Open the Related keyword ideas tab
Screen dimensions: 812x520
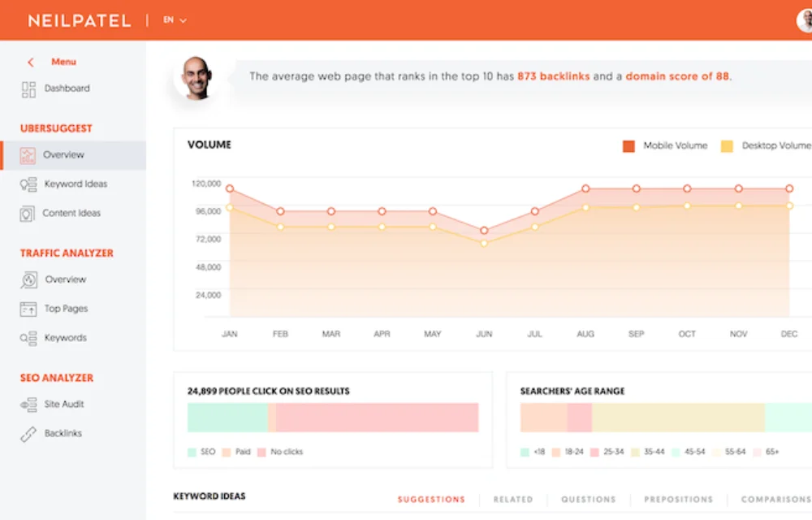513,500
